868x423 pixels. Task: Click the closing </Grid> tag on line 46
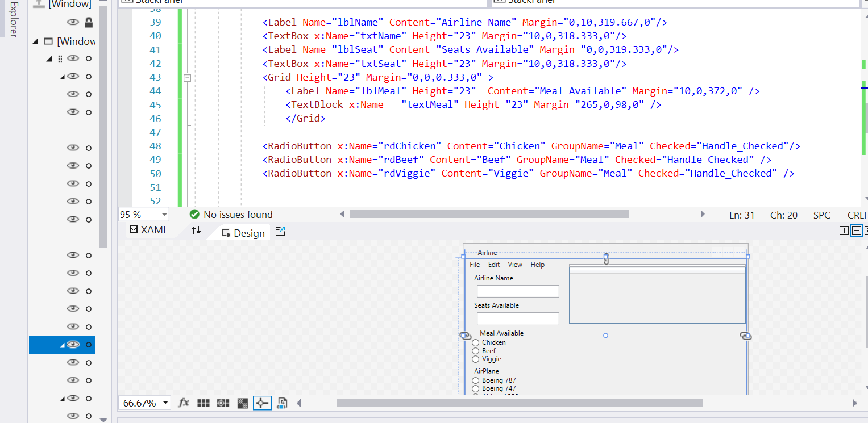point(306,119)
